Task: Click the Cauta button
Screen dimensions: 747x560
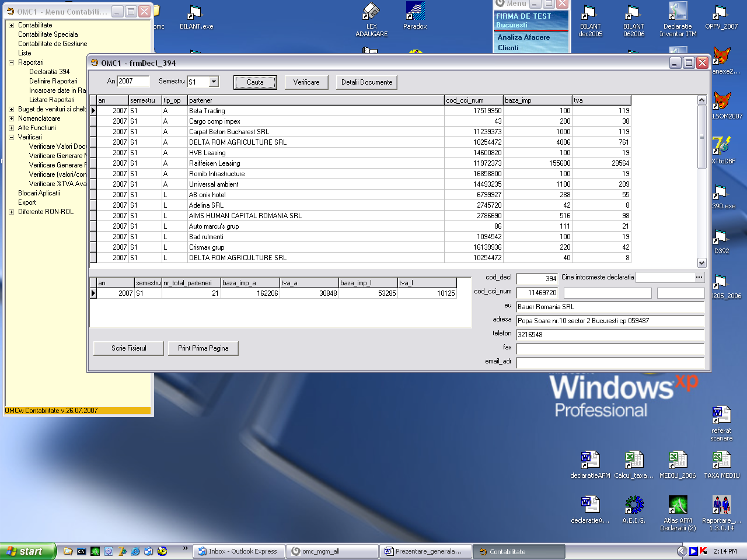Action: [x=255, y=82]
